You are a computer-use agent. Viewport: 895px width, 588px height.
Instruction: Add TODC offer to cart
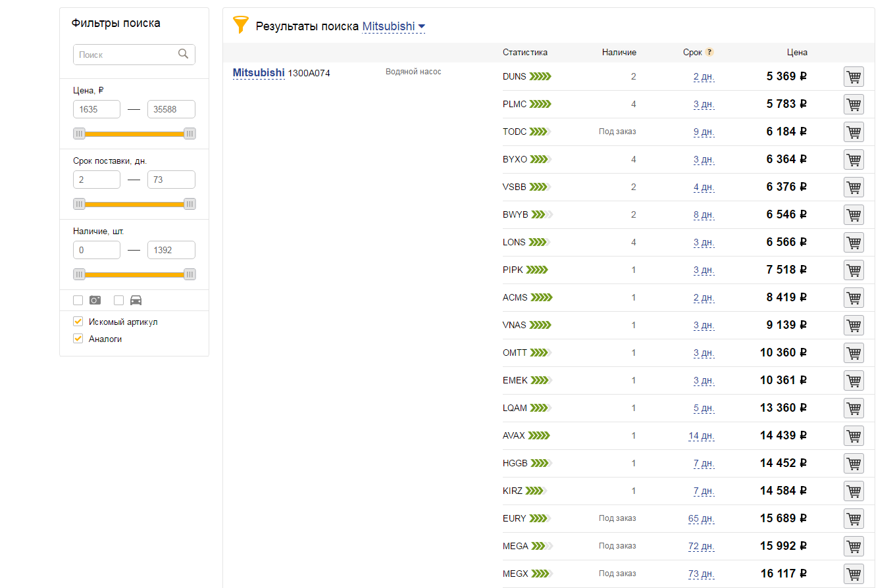click(854, 132)
